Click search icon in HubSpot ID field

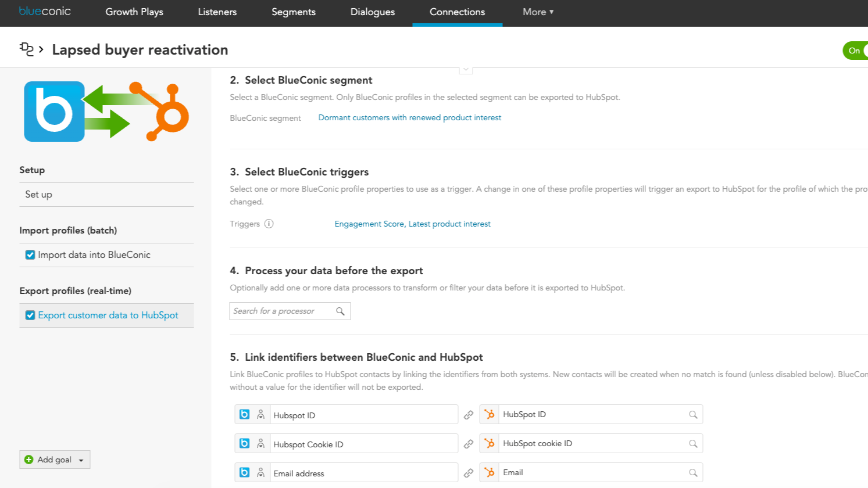click(x=693, y=414)
